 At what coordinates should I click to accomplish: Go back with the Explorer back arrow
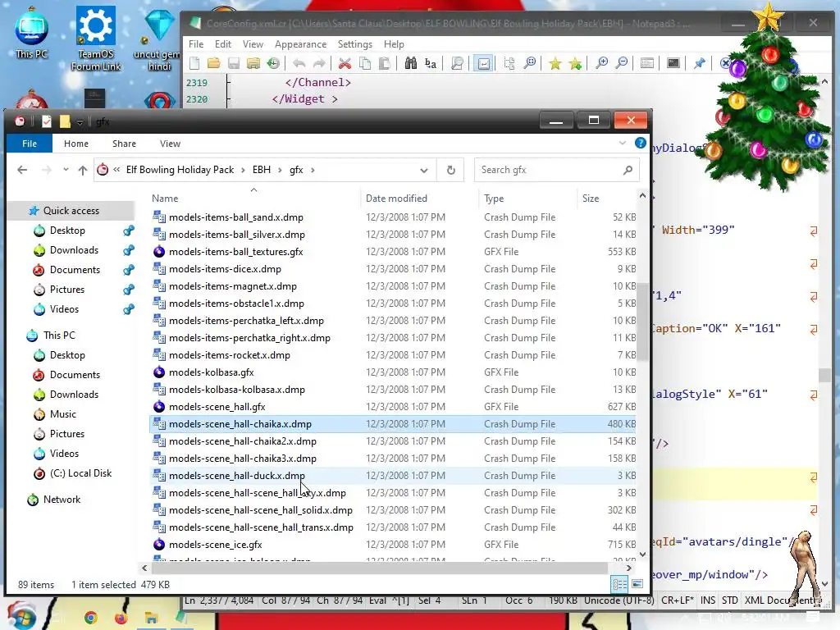(22, 170)
